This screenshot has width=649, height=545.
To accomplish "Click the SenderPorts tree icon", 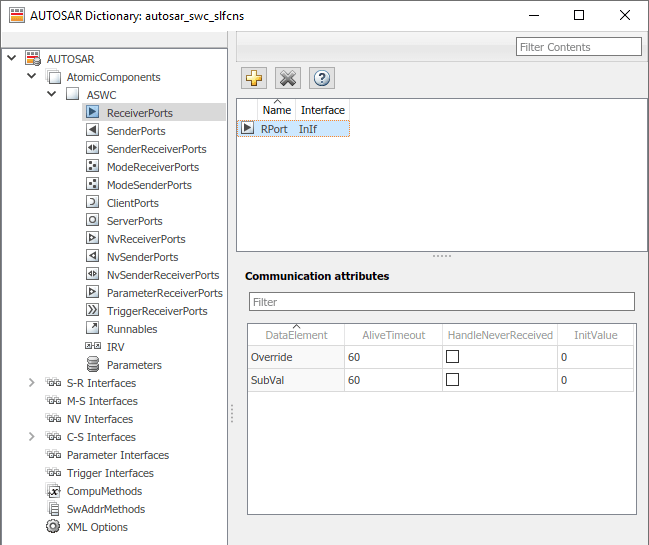I will point(92,130).
